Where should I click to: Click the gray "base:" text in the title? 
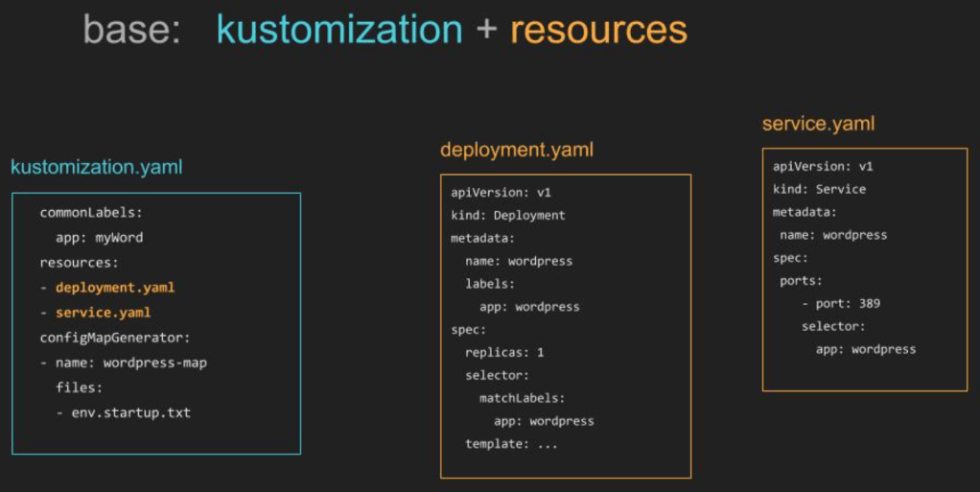click(132, 30)
